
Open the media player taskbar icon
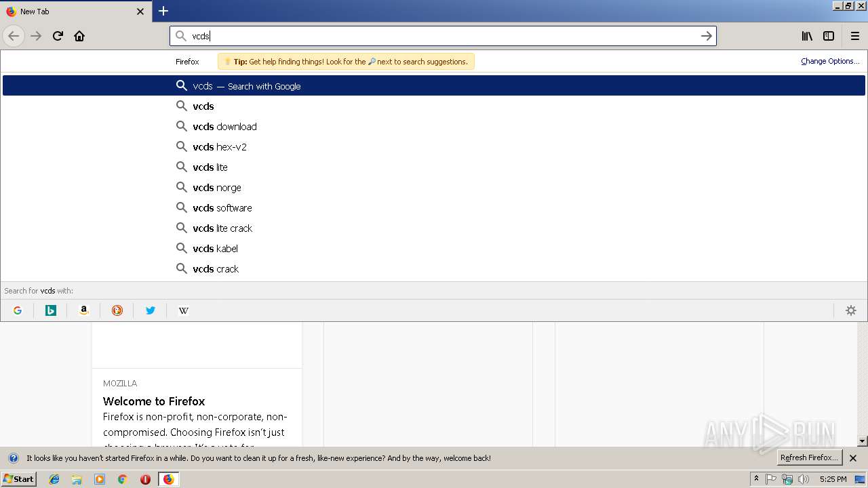[100, 479]
